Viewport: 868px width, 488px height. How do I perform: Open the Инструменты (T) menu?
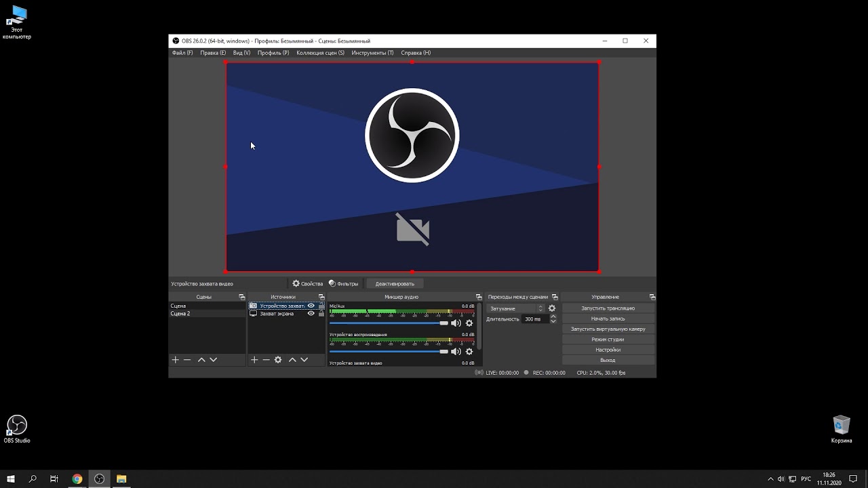[x=372, y=53]
